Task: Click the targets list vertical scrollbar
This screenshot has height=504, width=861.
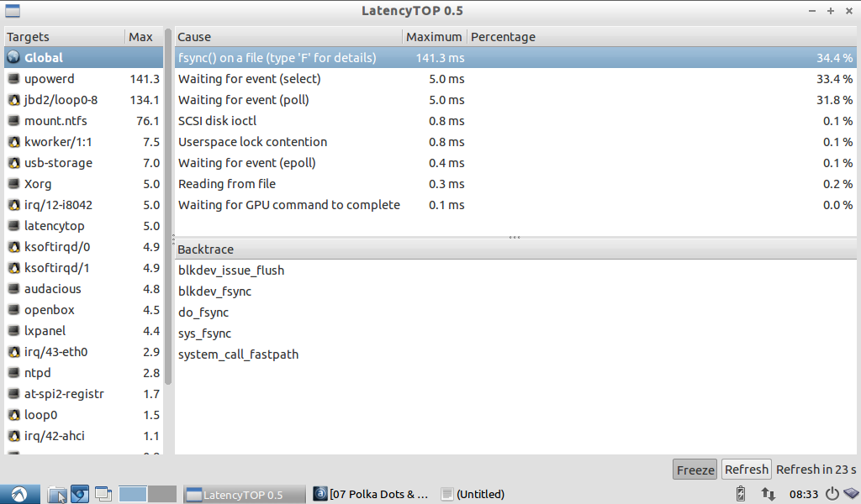Action: [168, 208]
